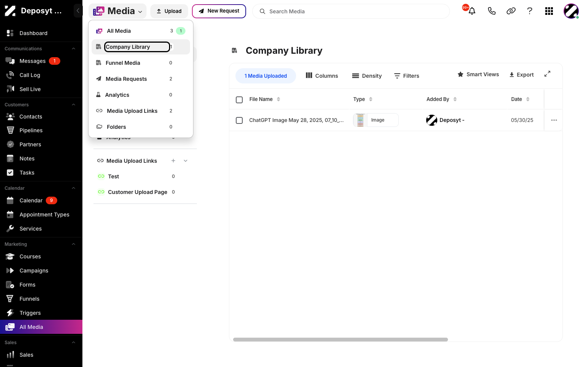The image size is (588, 367).
Task: Collapse the Communications section
Action: point(74,49)
